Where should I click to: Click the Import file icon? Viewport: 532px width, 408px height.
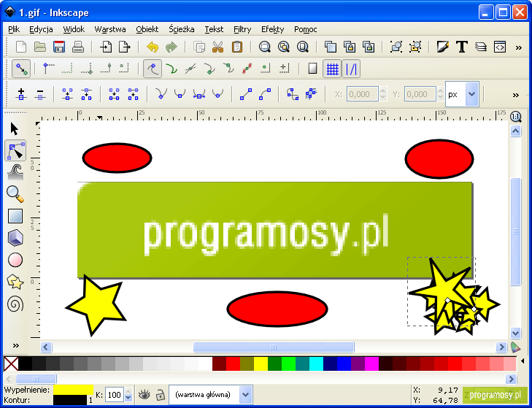coord(106,47)
